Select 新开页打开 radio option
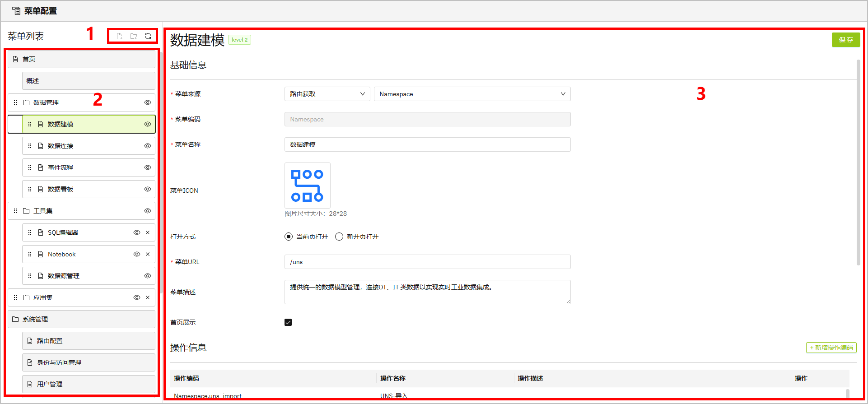868x404 pixels. pyautogui.click(x=339, y=237)
